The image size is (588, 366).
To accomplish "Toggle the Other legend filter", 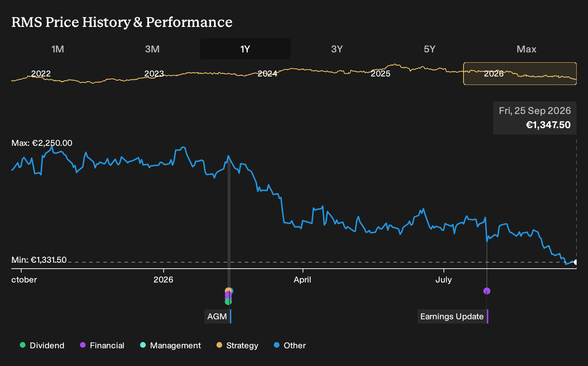I will pyautogui.click(x=290, y=345).
